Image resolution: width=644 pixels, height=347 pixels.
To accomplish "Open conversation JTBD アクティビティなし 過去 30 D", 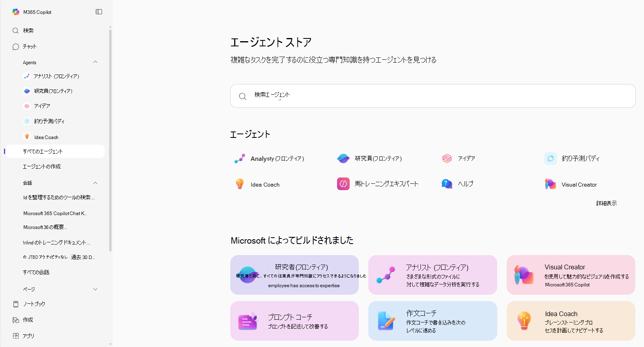I will pos(59,257).
